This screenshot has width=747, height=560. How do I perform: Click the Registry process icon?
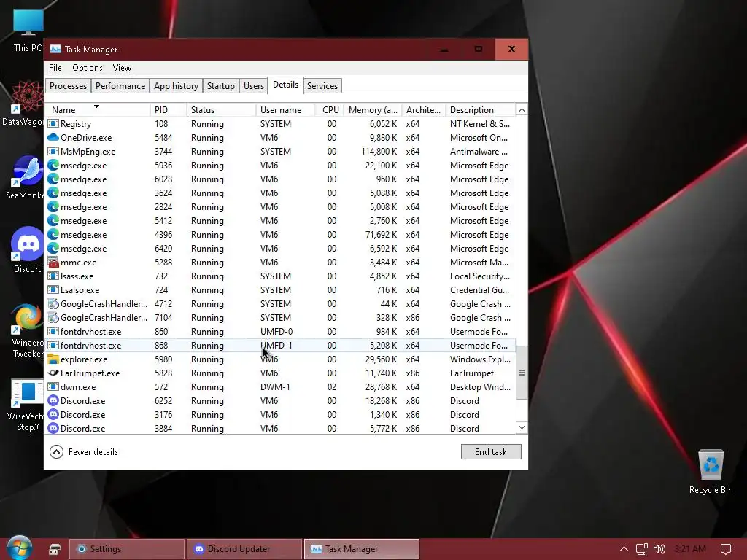tap(53, 124)
